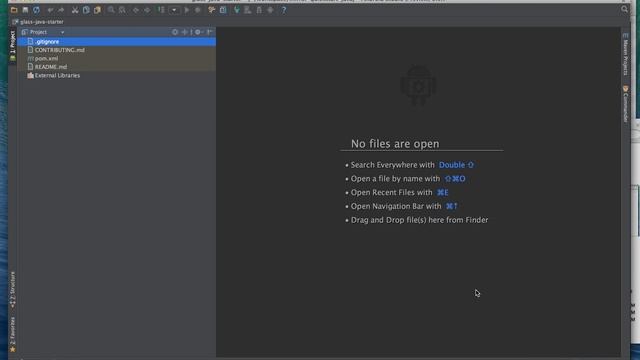This screenshot has height=360, width=640.
Task: Click the Save All toolbar icon
Action: pyautogui.click(x=25, y=10)
